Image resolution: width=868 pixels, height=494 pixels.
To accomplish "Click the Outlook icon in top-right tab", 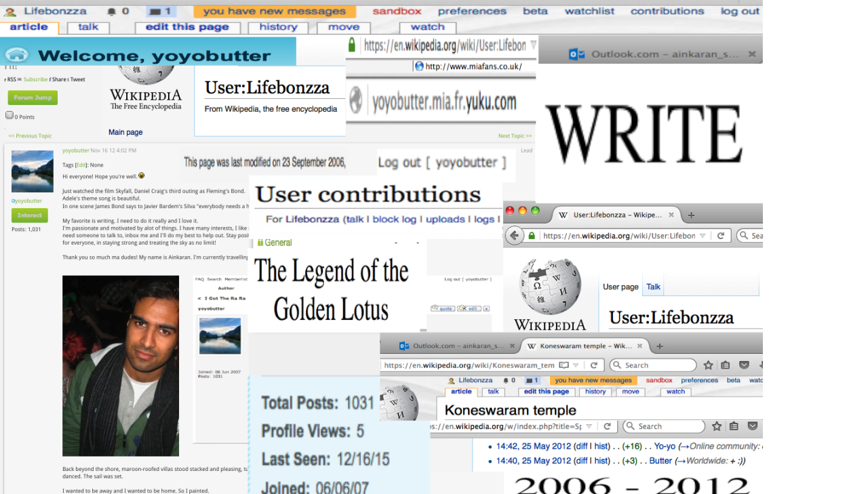I will (x=576, y=54).
